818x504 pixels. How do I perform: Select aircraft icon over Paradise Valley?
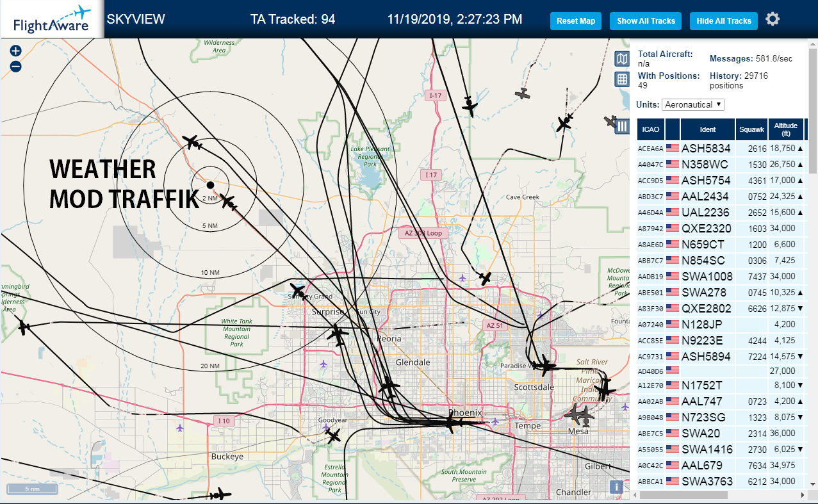pos(545,366)
